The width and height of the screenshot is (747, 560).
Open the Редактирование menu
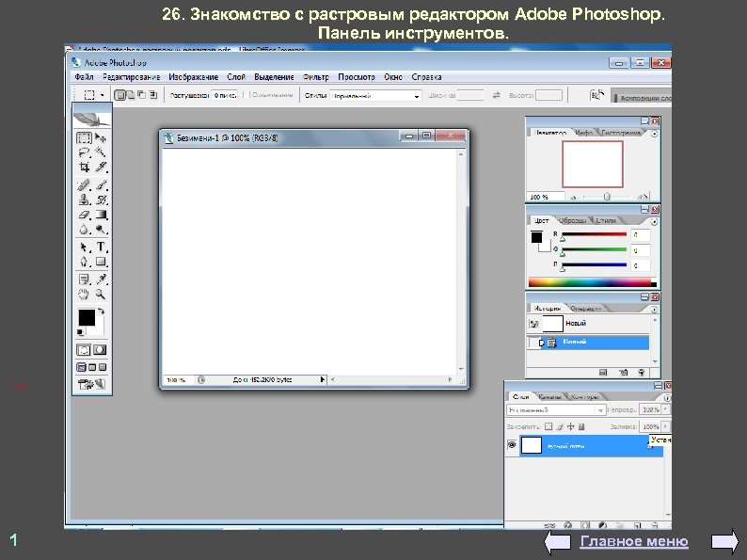(131, 77)
